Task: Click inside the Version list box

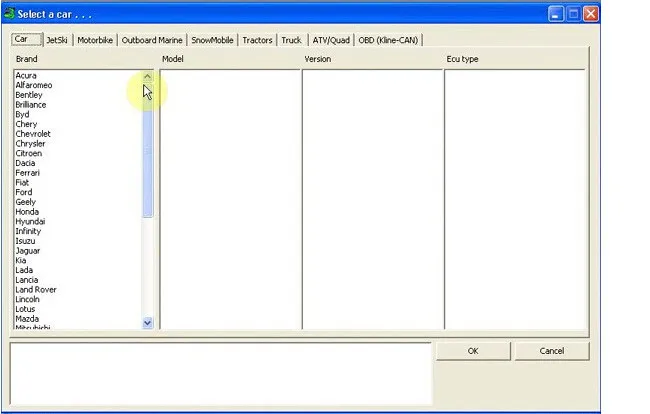Action: pyautogui.click(x=373, y=199)
